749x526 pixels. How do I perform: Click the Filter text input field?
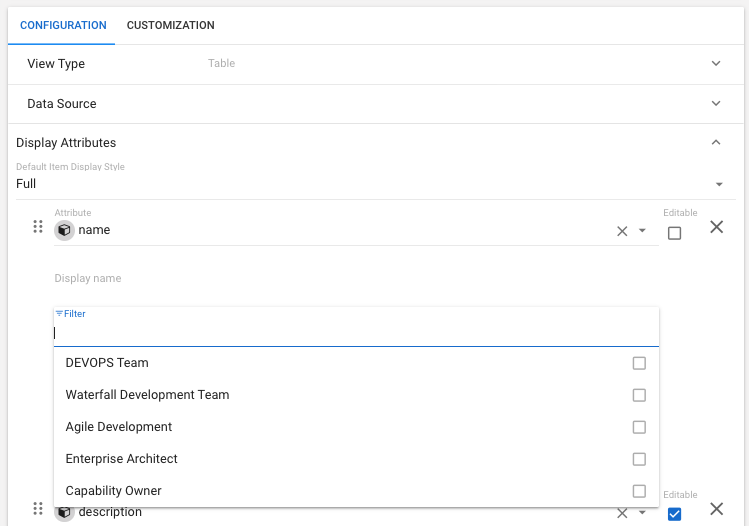(356, 333)
